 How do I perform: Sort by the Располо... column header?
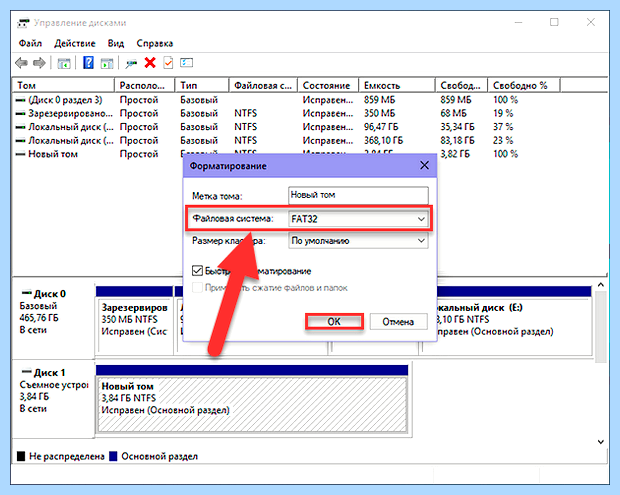click(144, 85)
